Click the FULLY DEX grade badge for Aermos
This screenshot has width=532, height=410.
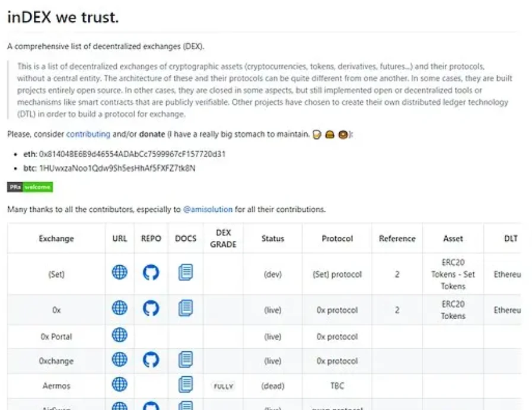pos(224,386)
